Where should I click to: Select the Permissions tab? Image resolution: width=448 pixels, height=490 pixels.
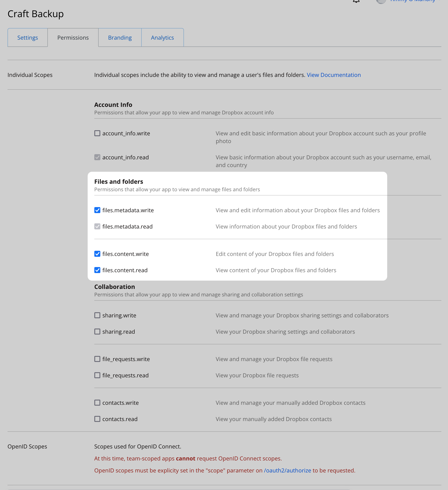(x=73, y=38)
